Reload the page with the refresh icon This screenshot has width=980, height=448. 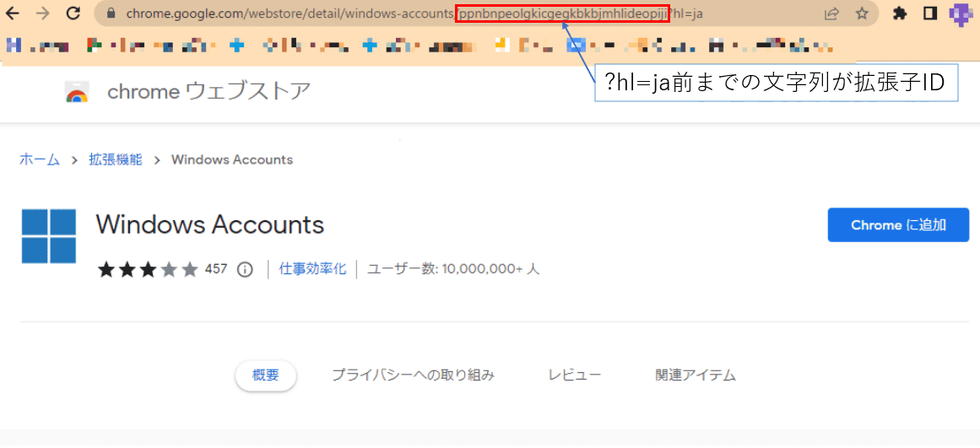pyautogui.click(x=73, y=13)
